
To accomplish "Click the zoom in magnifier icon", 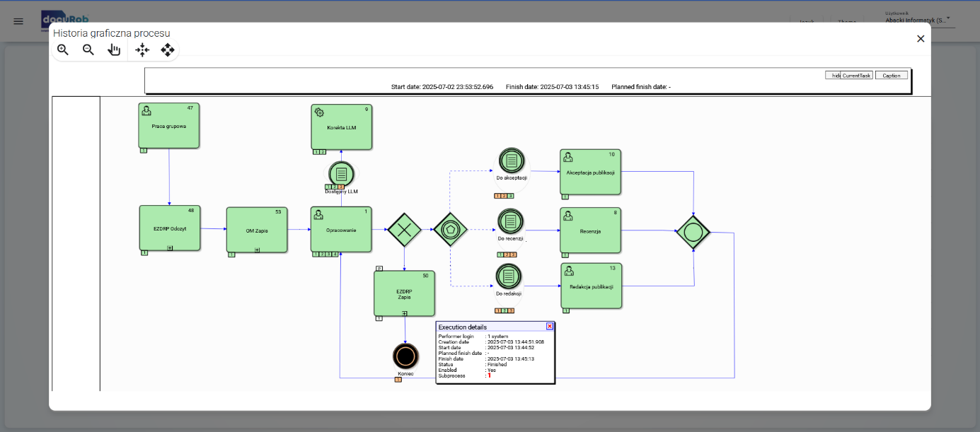I will pyautogui.click(x=63, y=49).
